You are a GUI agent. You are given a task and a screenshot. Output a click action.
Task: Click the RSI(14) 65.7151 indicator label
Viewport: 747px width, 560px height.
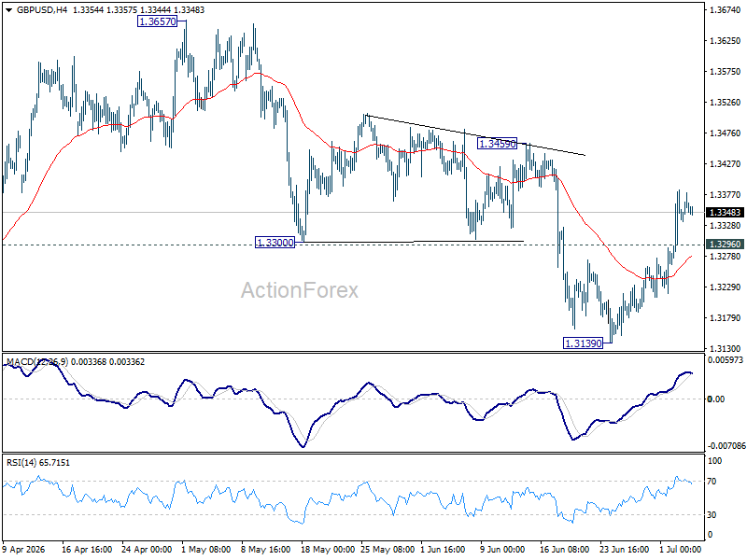[38, 463]
